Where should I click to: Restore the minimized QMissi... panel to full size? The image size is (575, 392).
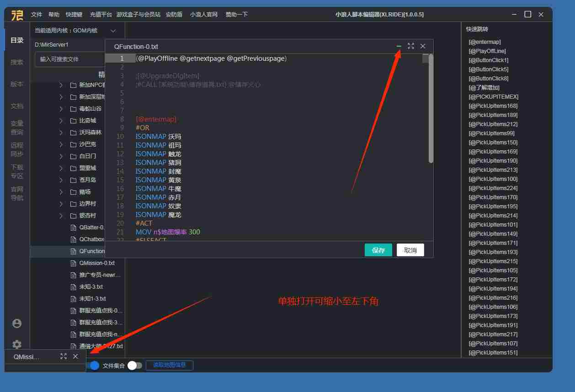click(x=64, y=356)
